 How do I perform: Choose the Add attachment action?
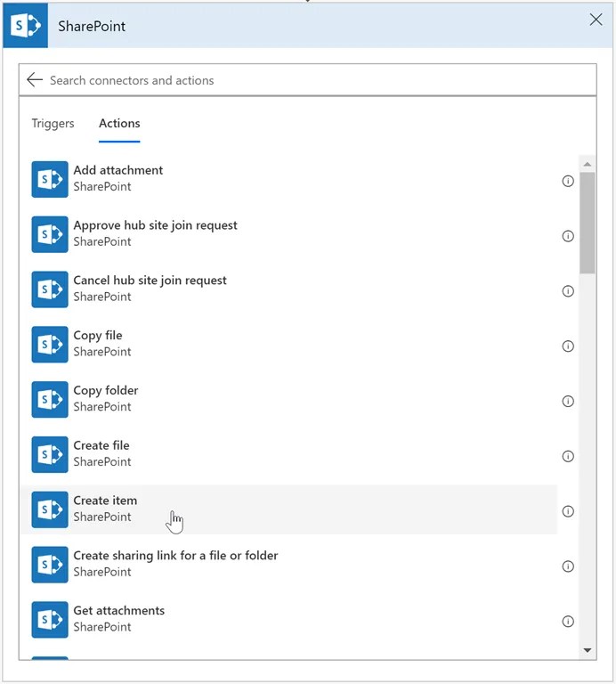[x=288, y=179]
